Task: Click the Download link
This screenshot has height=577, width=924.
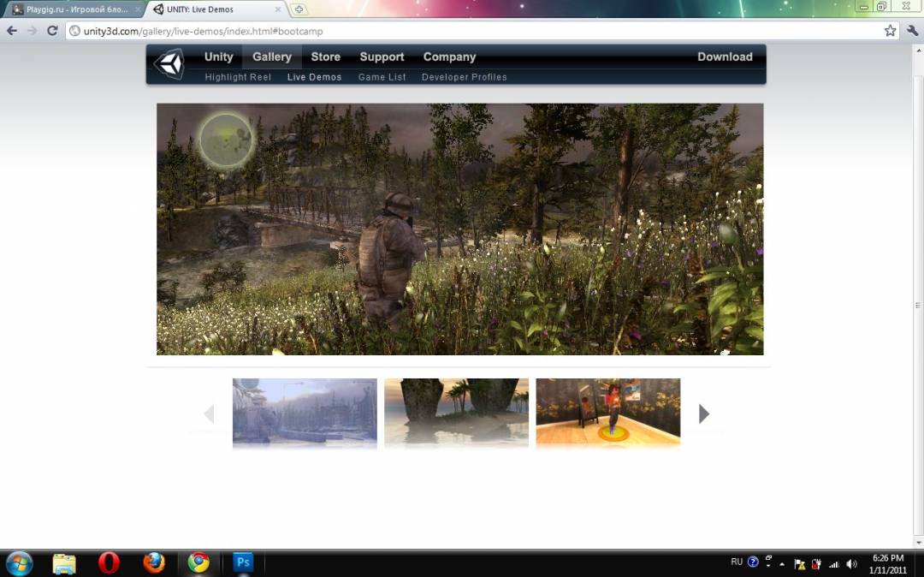Action: coord(725,57)
